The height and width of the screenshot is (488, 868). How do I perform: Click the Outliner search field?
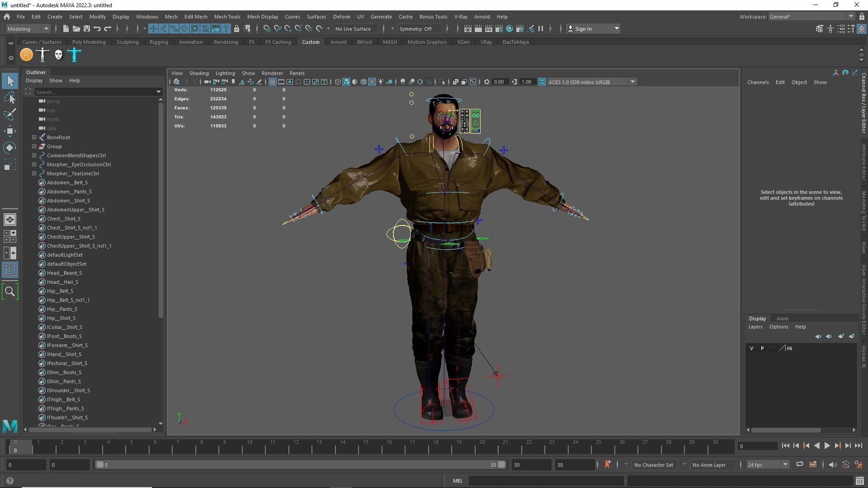pyautogui.click(x=98, y=92)
